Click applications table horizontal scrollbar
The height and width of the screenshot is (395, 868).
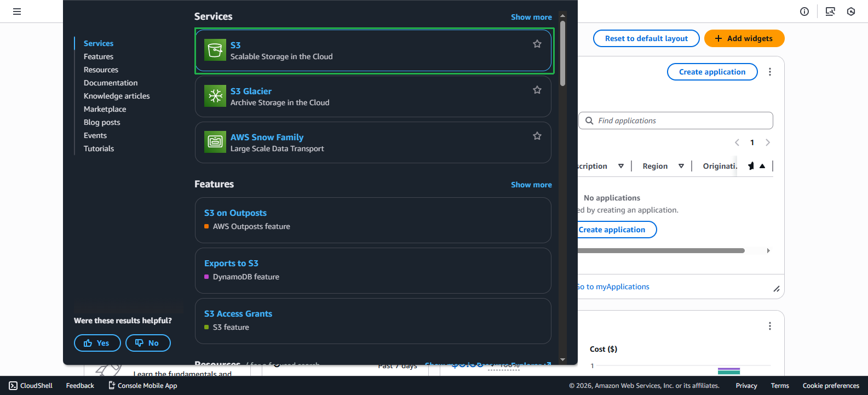(x=661, y=250)
